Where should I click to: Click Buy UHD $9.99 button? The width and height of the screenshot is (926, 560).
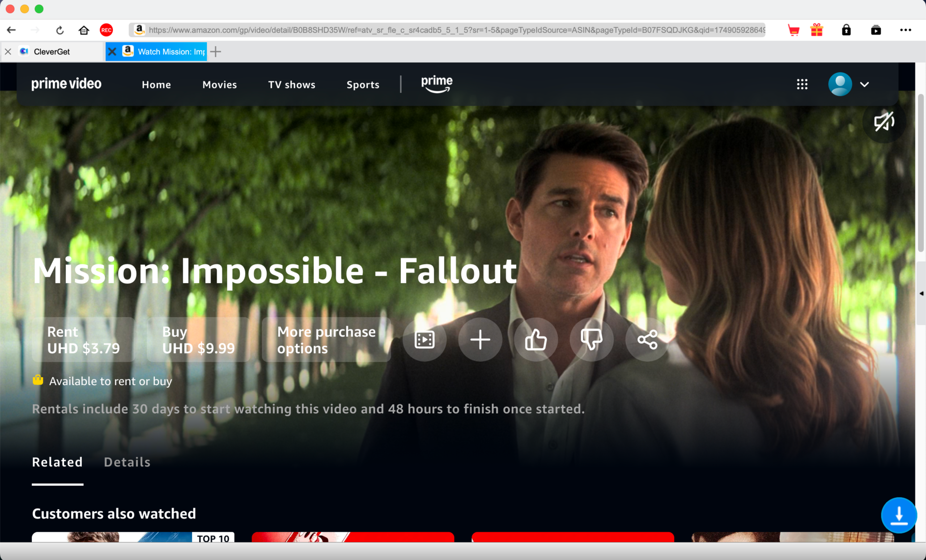coord(199,340)
